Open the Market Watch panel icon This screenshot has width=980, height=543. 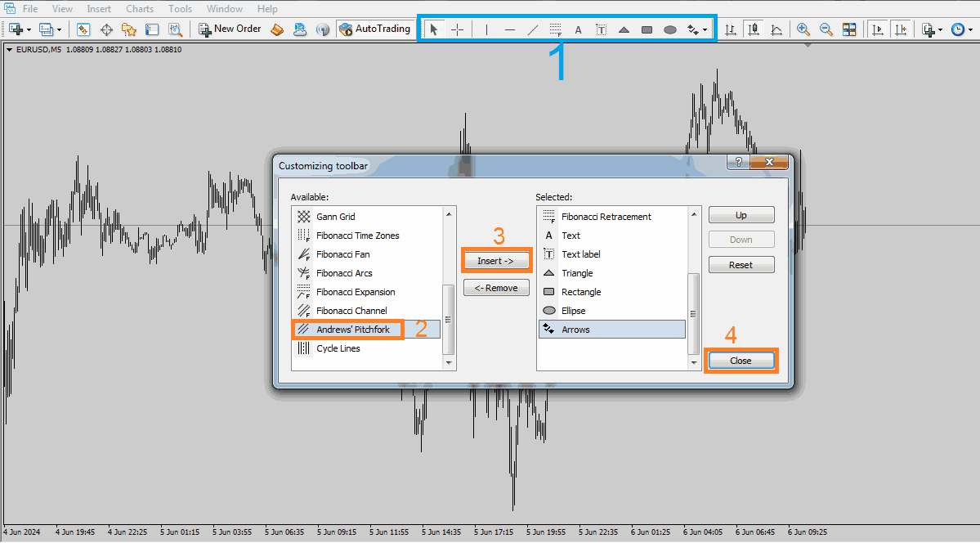pos(83,29)
